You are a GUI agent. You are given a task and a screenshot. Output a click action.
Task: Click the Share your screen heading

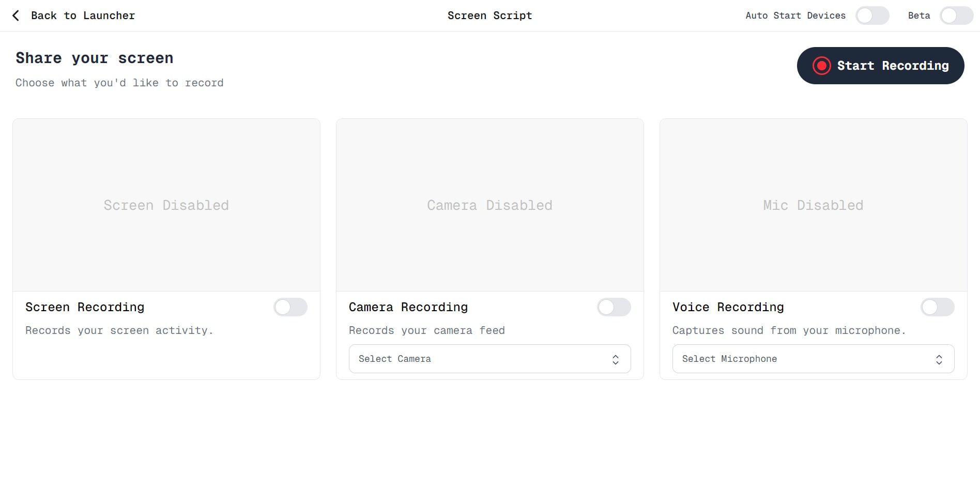(94, 58)
